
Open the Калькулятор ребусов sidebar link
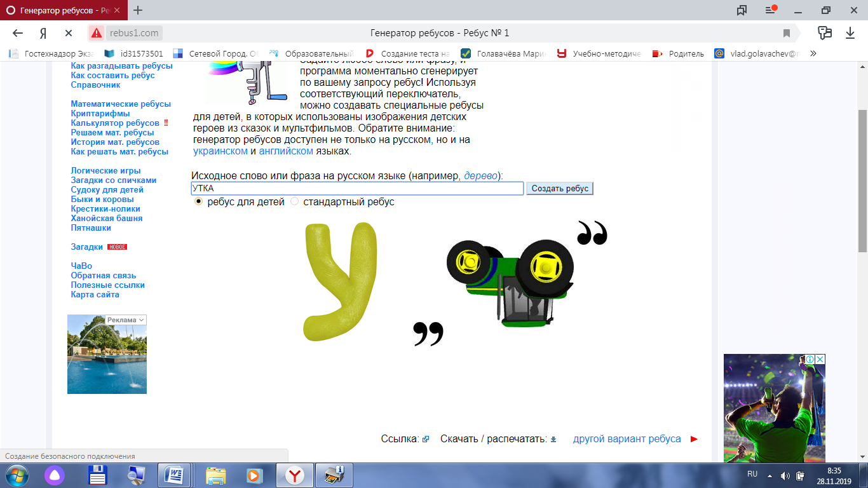point(115,123)
